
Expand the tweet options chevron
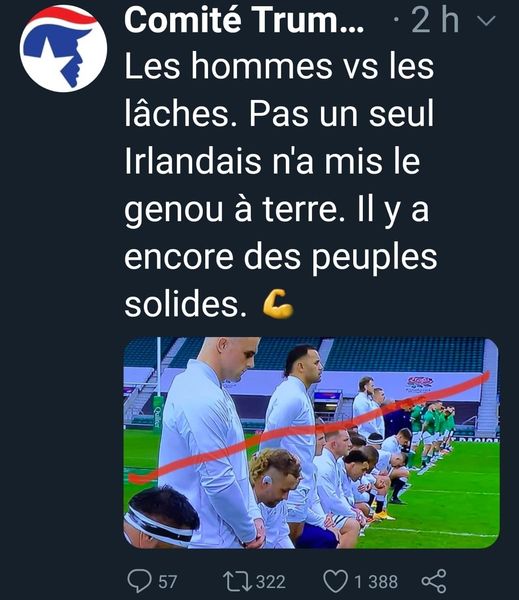[x=488, y=21]
